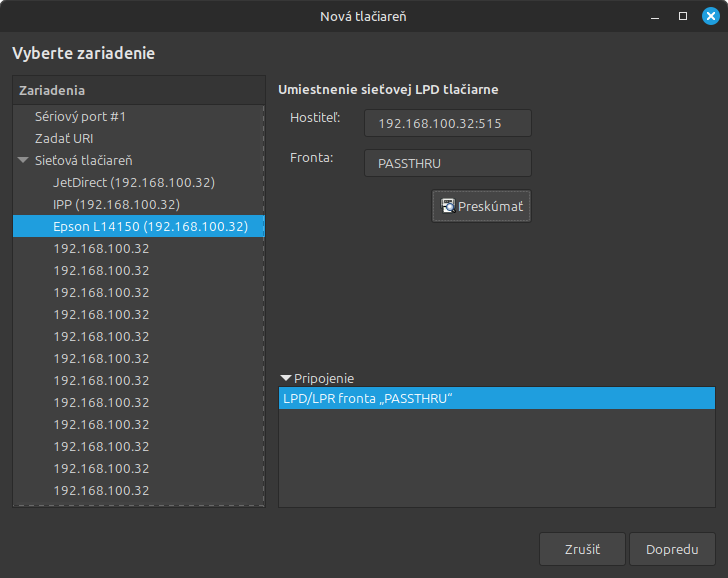Viewport: 728px width, 578px height.
Task: Minimize the Nová tlačiareň dialog
Action: 656,16
